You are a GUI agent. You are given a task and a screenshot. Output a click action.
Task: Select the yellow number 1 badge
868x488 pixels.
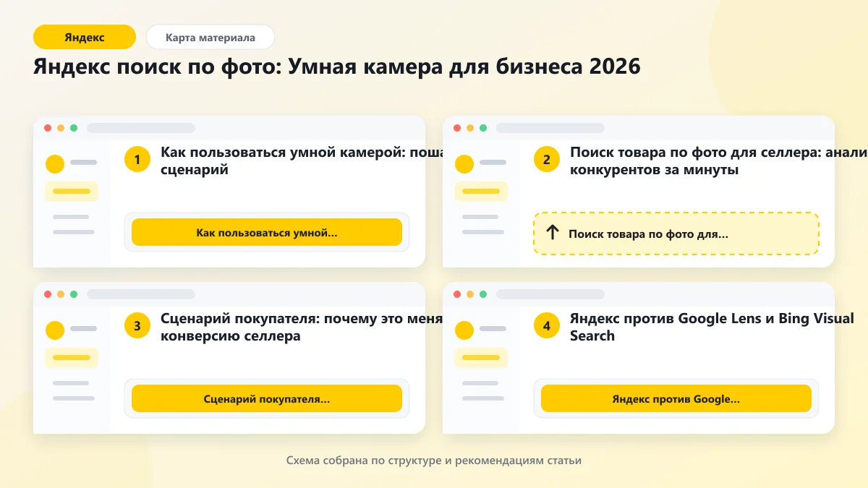(137, 160)
